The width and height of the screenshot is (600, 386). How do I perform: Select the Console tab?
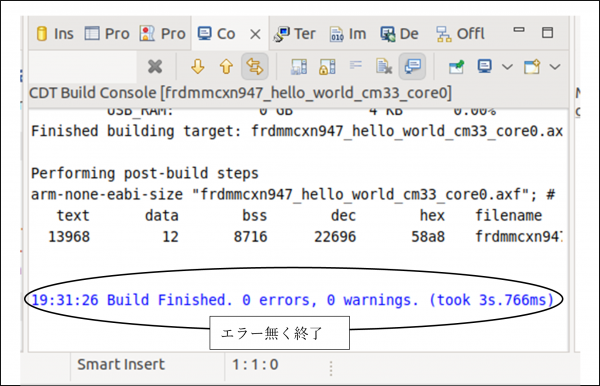point(217,34)
